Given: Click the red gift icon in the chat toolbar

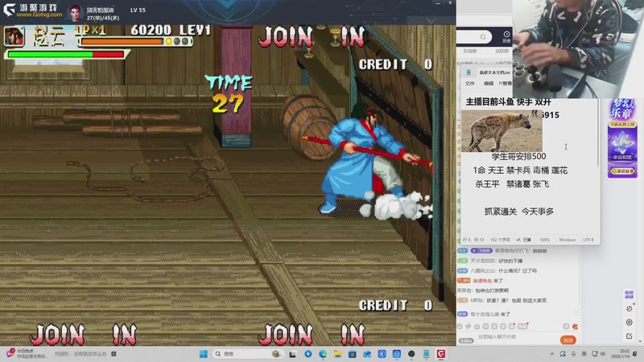Looking at the screenshot, I should pos(575,327).
